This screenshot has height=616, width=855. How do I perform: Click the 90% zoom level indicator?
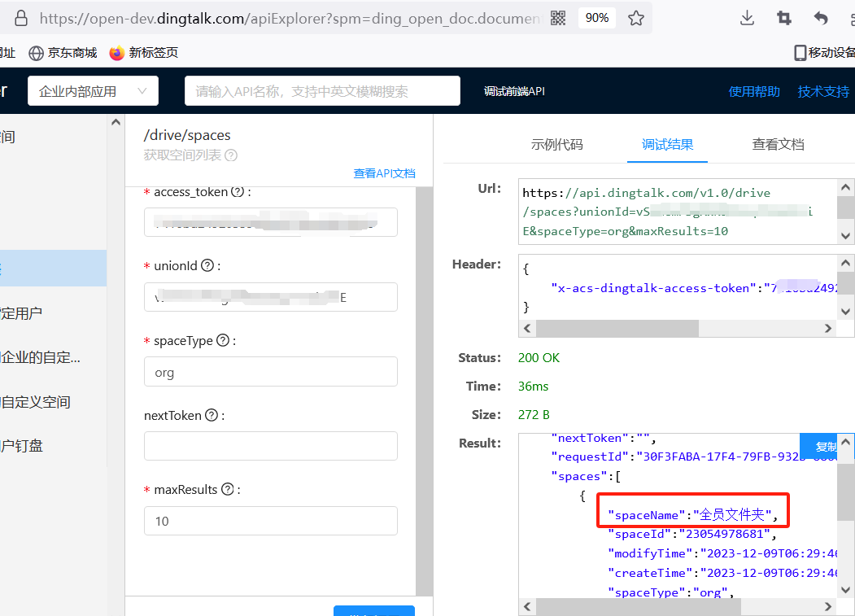(596, 18)
